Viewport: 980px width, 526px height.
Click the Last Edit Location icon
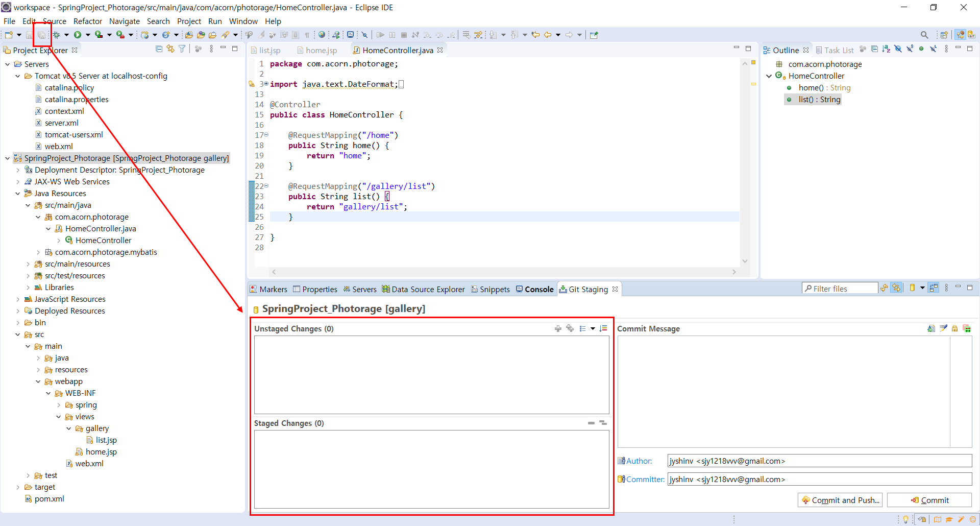click(535, 35)
